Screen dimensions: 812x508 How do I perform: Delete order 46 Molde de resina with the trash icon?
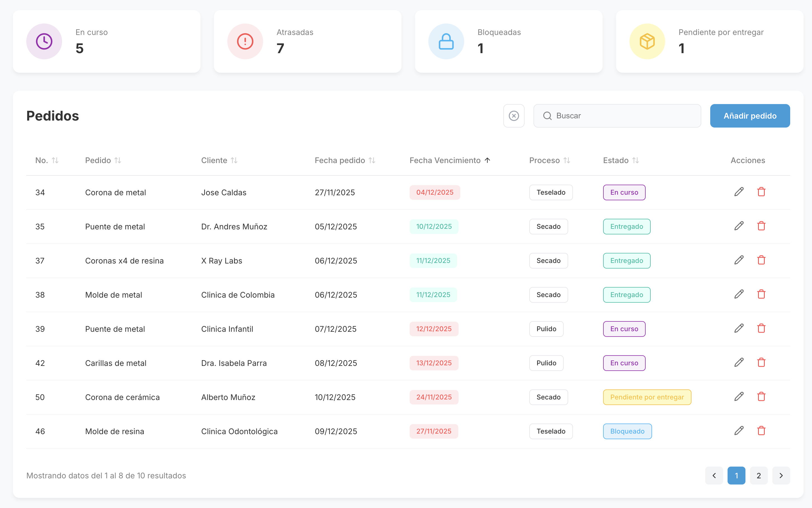(761, 431)
